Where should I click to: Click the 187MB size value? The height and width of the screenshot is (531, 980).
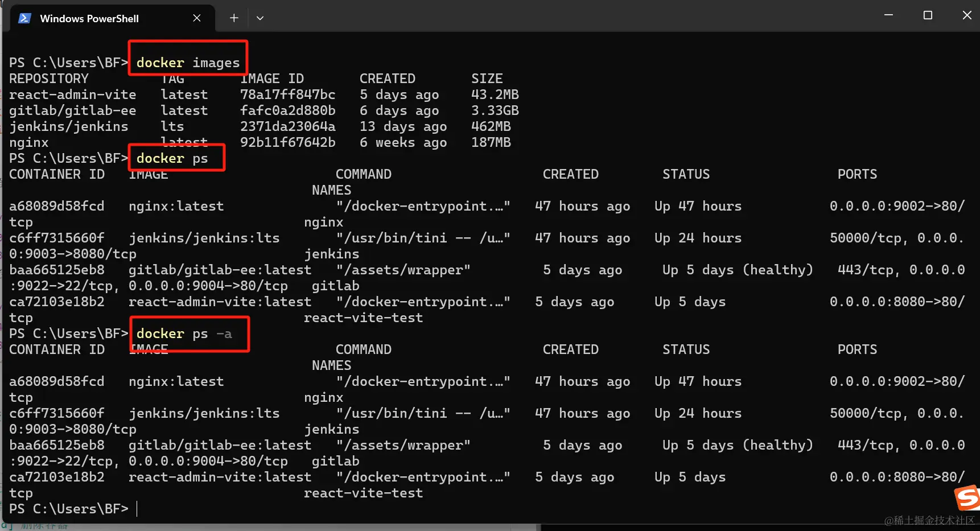tap(491, 142)
